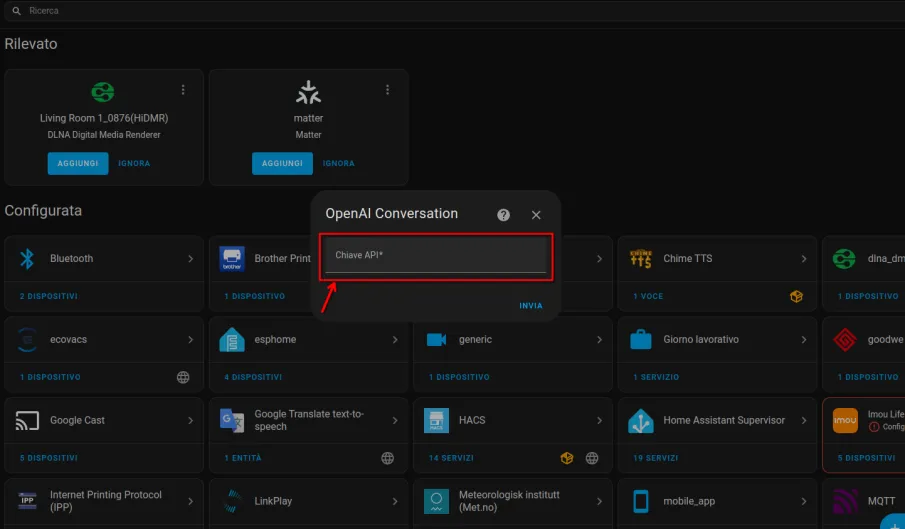Click the Giorno lavorativo briefcase icon
Screen dimensions: 905x529
point(641,340)
